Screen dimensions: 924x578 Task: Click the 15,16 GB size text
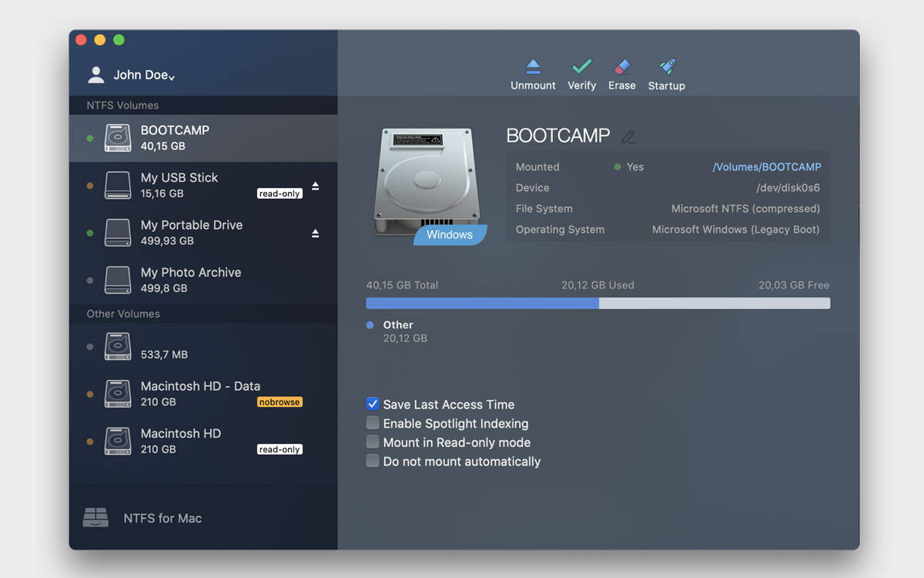pos(162,193)
